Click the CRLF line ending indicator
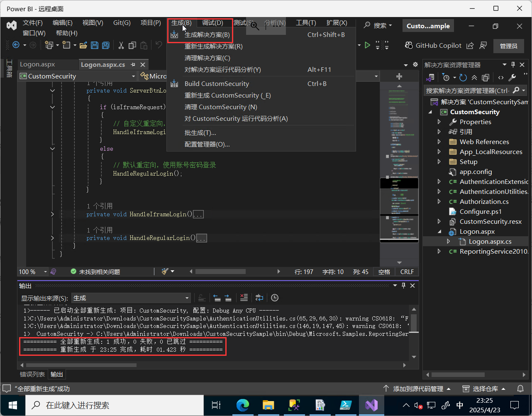Viewport: 532px width, 416px height. (407, 272)
